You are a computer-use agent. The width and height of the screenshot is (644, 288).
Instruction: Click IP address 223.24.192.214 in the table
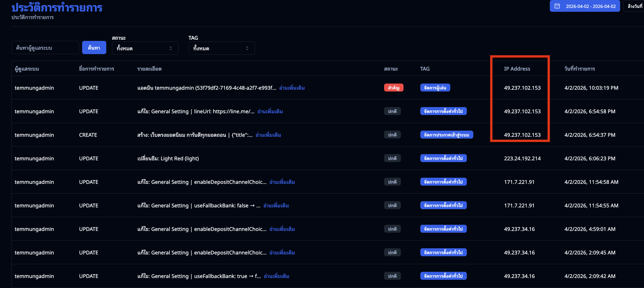pos(522,158)
